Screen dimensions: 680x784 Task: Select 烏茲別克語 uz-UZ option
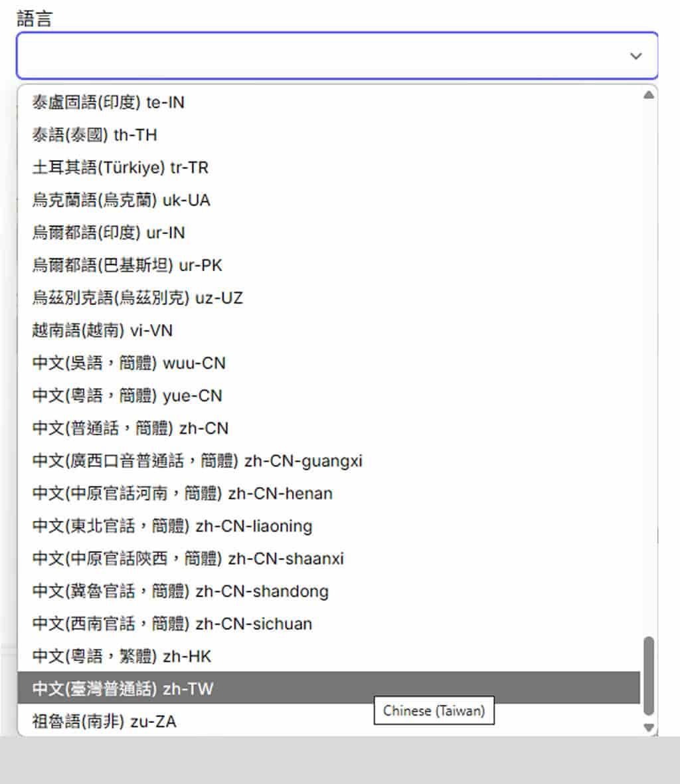(x=329, y=298)
